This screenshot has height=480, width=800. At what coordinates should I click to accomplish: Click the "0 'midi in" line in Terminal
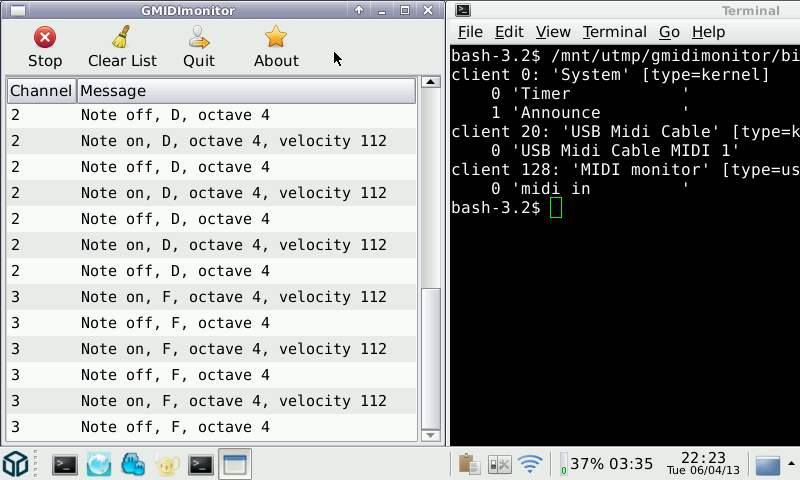tap(589, 188)
